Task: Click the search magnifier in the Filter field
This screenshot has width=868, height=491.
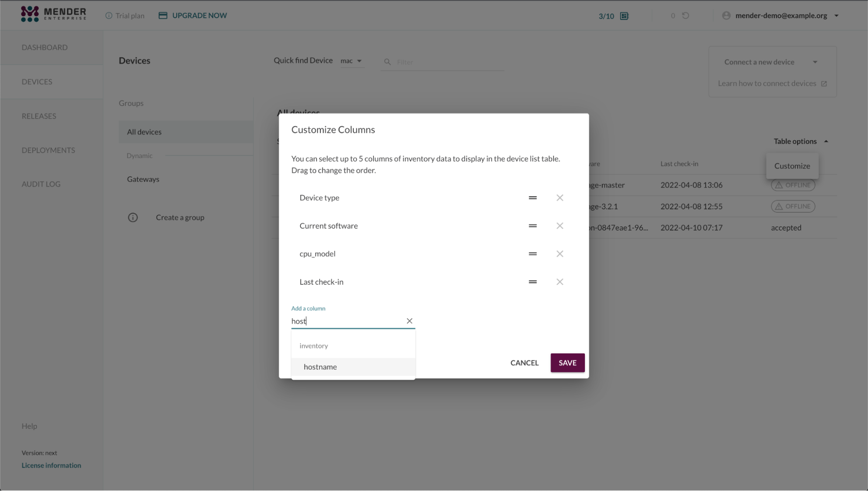Action: click(x=387, y=62)
